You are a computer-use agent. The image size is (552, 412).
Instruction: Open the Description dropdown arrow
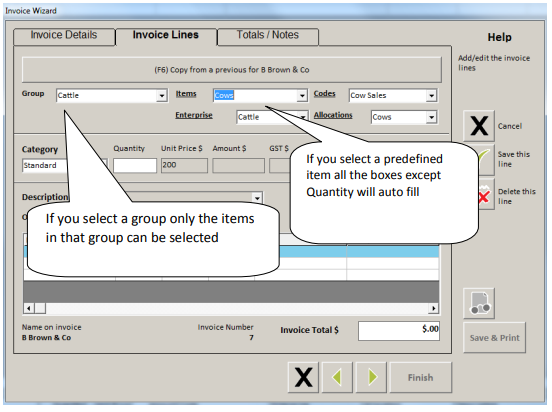point(257,198)
